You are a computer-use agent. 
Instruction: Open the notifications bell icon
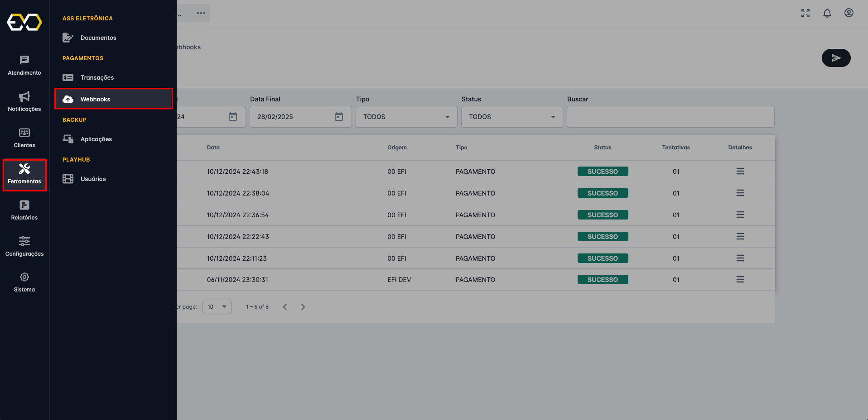tap(827, 13)
